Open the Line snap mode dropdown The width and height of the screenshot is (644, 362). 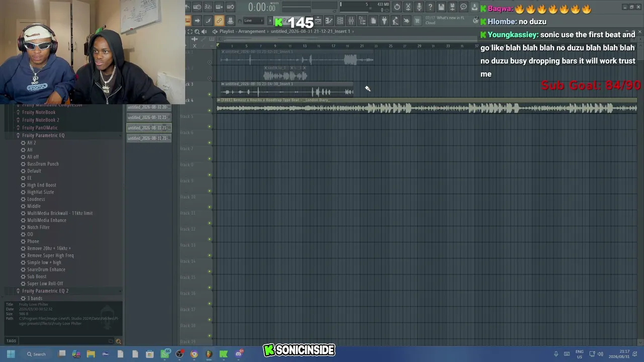253,21
